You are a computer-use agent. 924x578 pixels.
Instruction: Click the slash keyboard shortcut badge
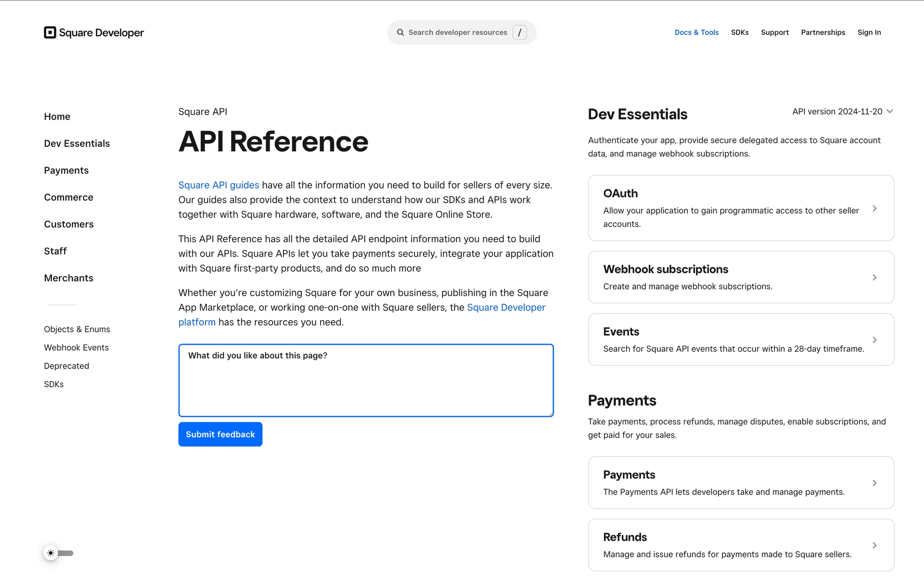520,32
